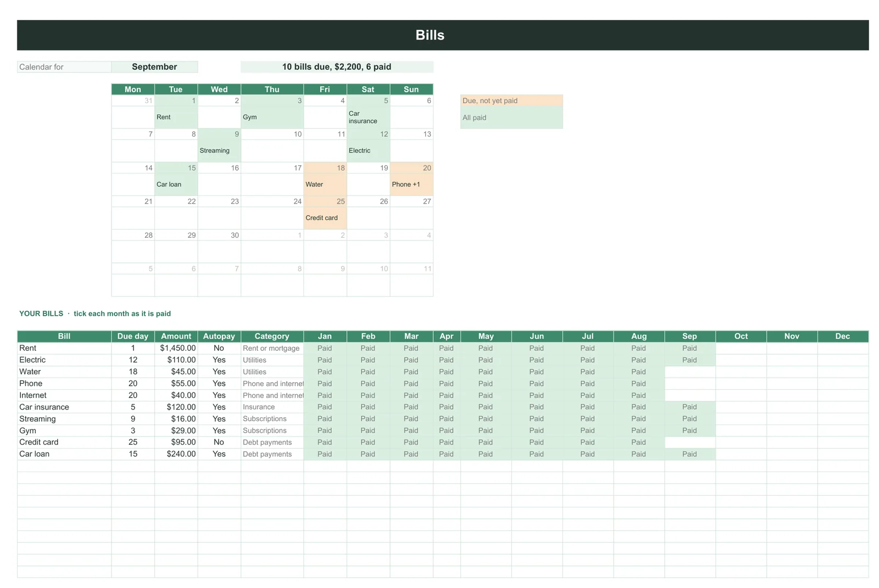Click the Car loan row's Sep Paid cell
Image resolution: width=879 pixels, height=588 pixels.
690,454
